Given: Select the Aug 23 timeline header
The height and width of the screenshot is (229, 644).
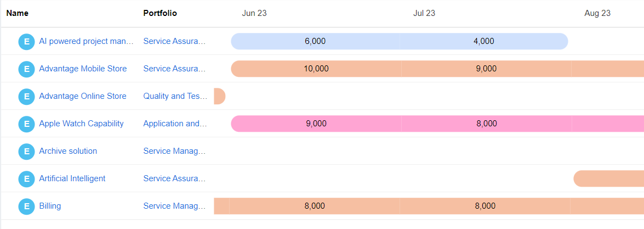Looking at the screenshot, I should [x=597, y=13].
